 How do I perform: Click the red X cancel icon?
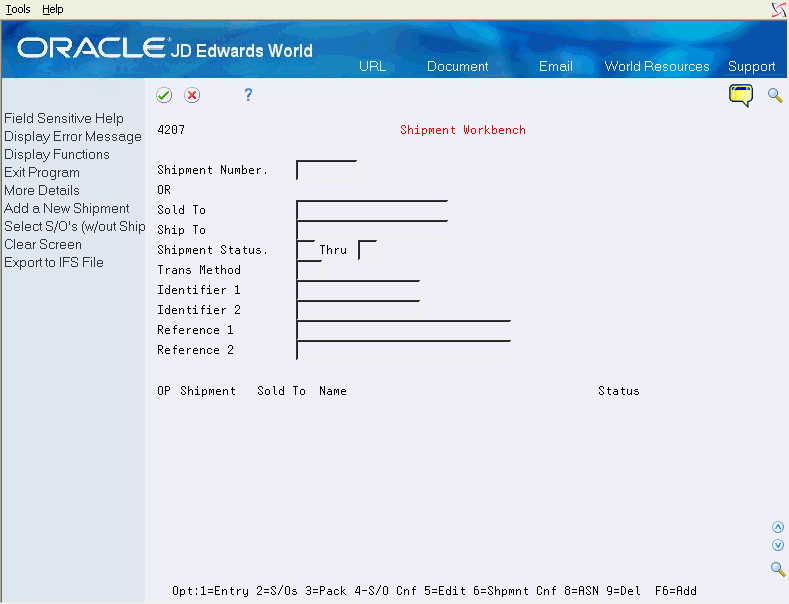(x=192, y=95)
